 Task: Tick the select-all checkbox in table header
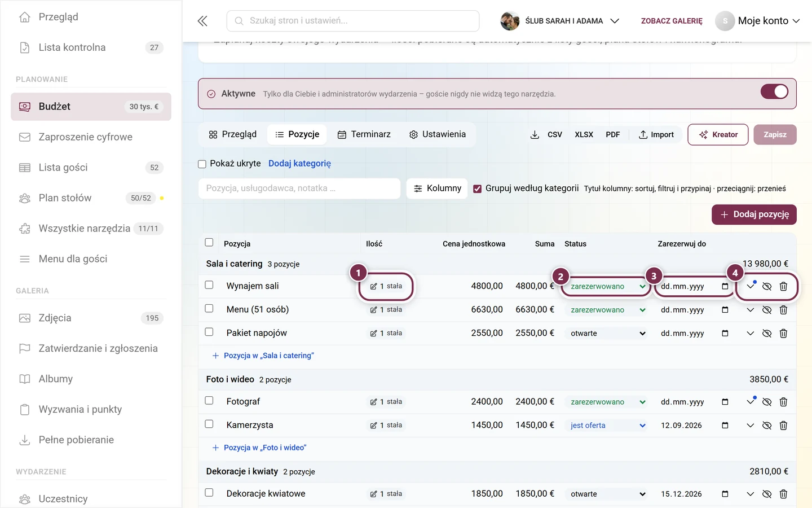(x=209, y=243)
